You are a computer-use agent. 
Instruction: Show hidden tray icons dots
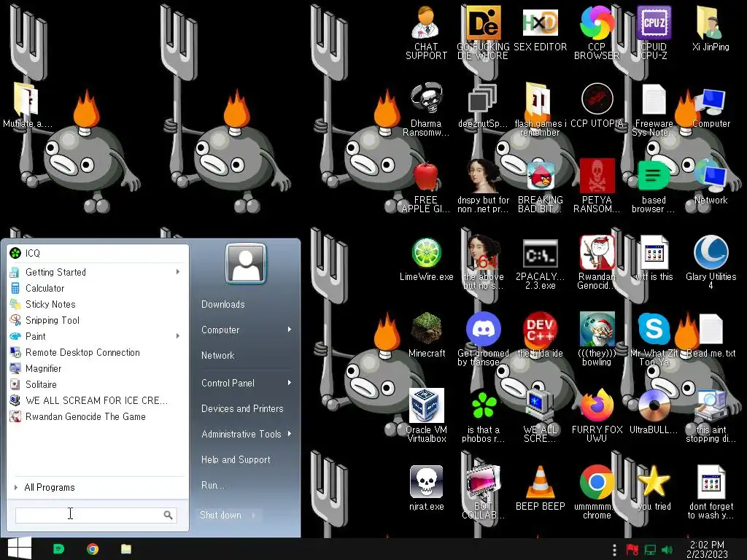tap(614, 550)
